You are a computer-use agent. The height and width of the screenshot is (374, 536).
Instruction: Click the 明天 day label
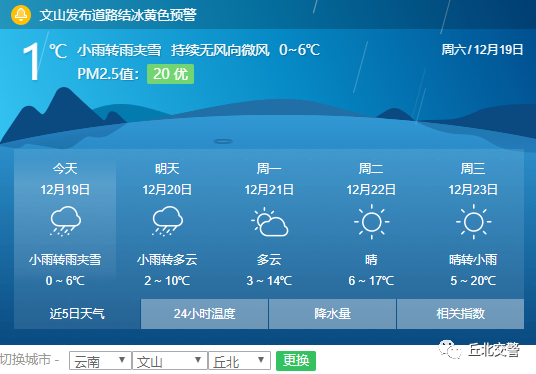167,169
